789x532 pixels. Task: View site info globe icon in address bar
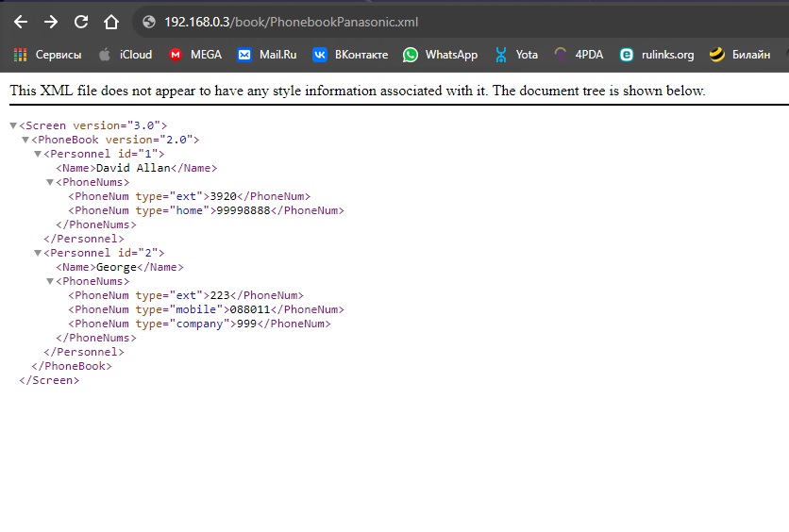point(149,22)
